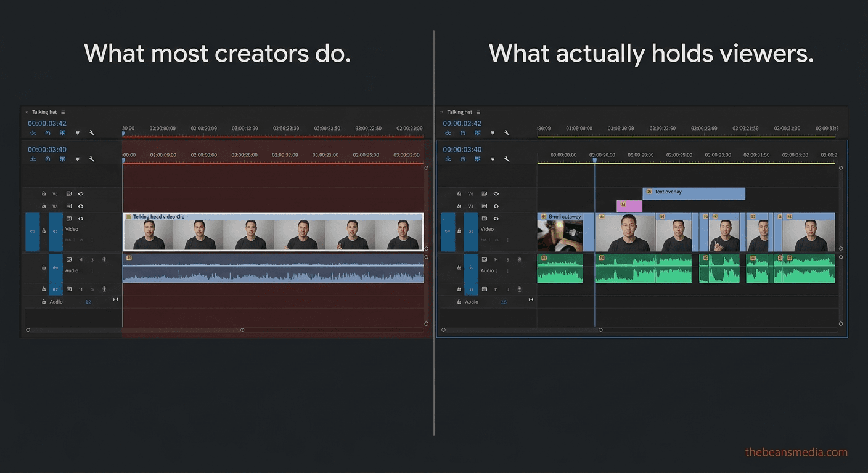
Task: Click left timeline's playhead marker at ruler start
Action: pyautogui.click(x=123, y=160)
